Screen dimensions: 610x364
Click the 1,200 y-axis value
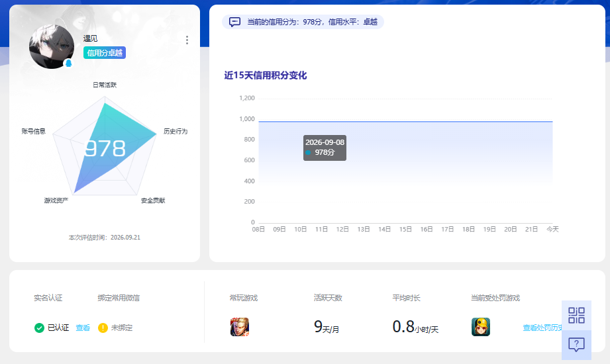(247, 98)
